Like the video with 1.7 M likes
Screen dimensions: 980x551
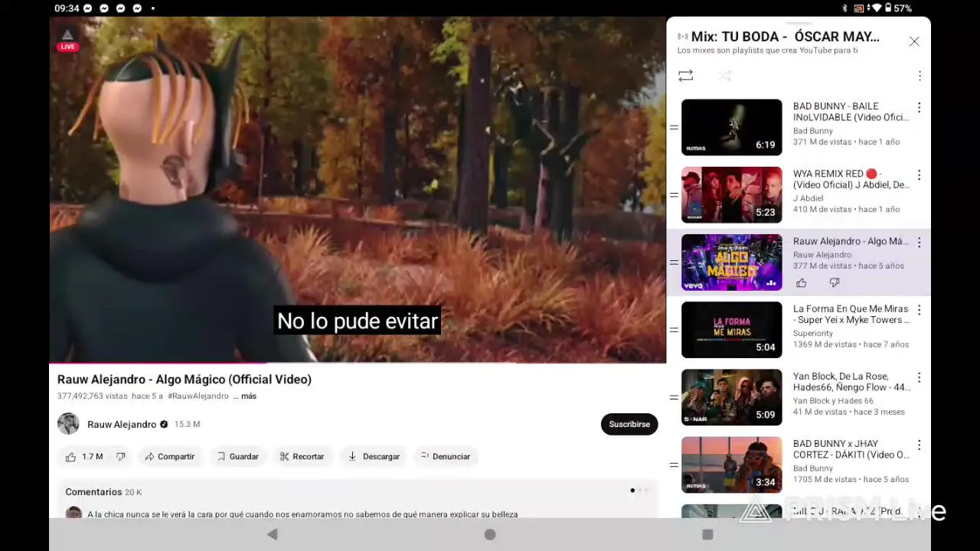(83, 457)
